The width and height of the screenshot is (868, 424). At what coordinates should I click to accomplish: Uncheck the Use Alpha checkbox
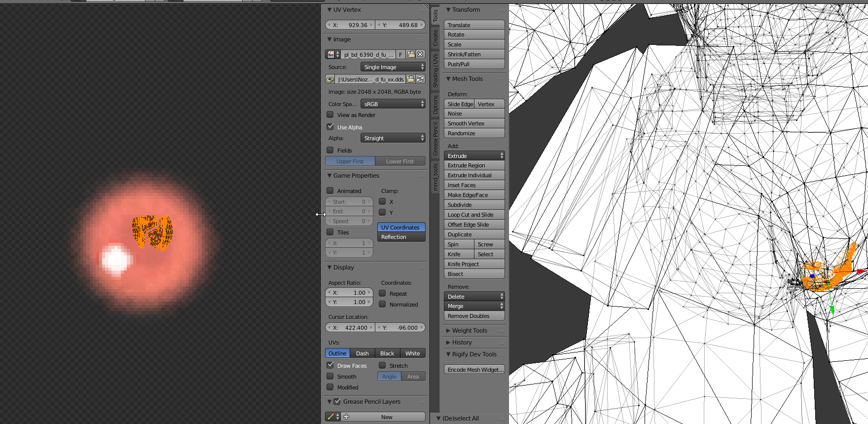pos(330,127)
